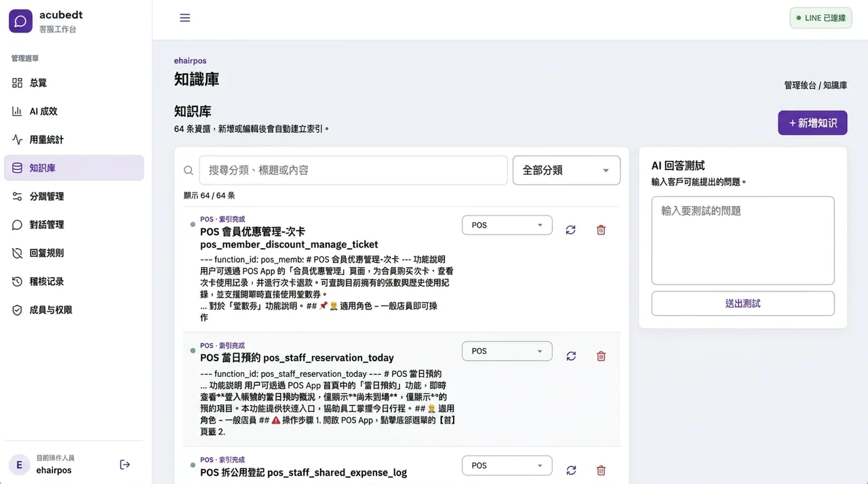Click the ehairpos operator name at bottom

(x=54, y=470)
